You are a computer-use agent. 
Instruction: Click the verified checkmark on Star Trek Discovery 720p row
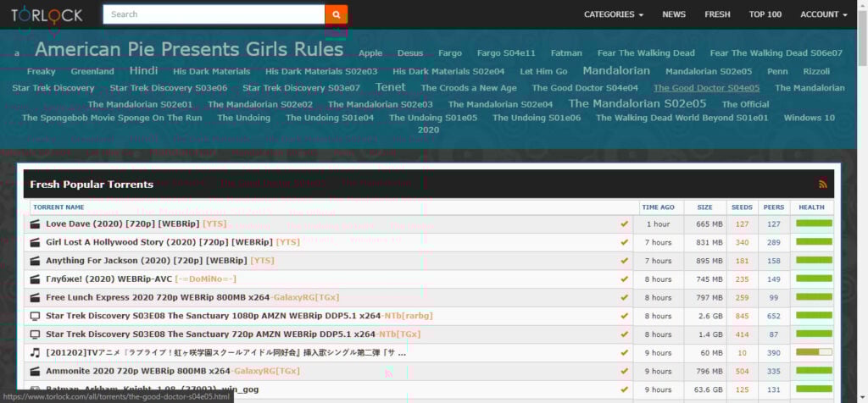pos(625,334)
